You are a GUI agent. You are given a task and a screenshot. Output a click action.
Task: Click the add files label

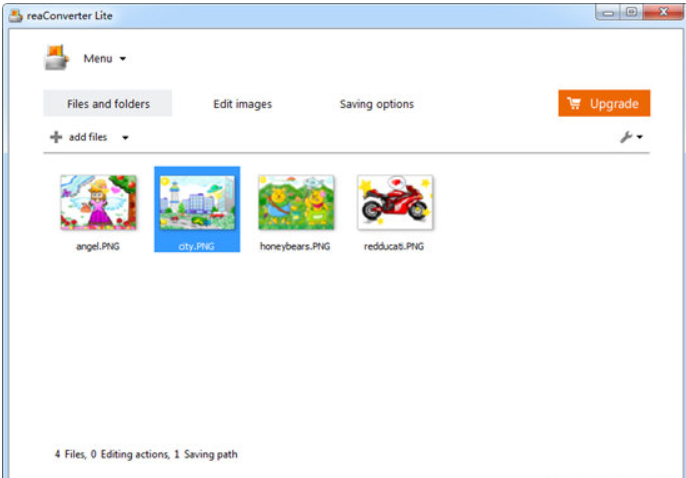tap(88, 137)
